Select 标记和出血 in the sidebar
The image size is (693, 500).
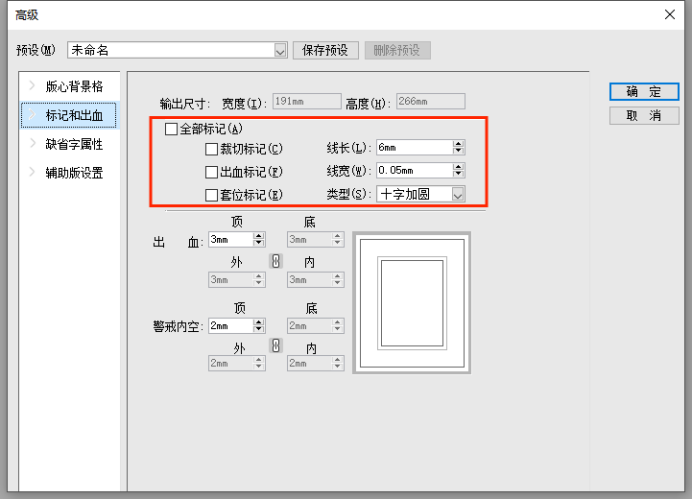click(x=80, y=116)
